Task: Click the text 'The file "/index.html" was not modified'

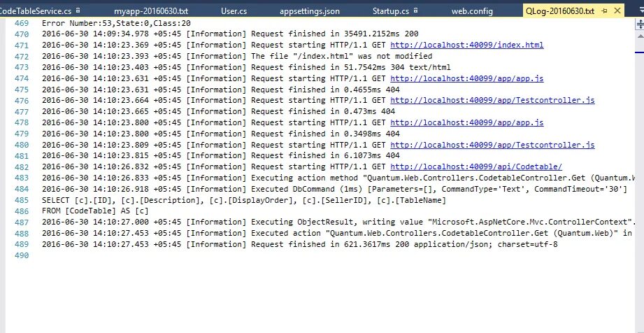Action: pos(342,56)
